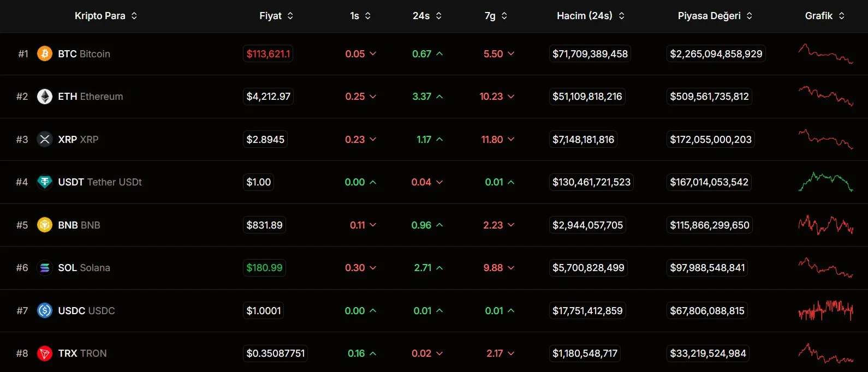Click Ethereum market cap $509,561,735,812

(710, 97)
